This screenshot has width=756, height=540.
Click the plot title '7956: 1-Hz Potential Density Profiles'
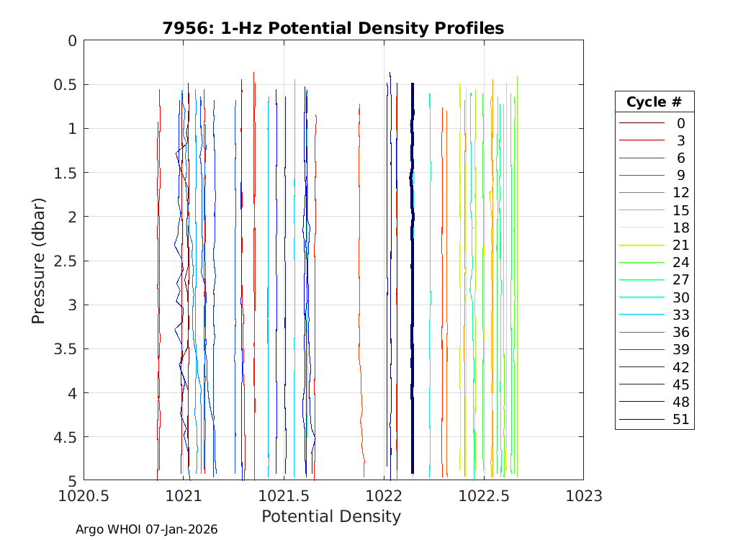tap(333, 28)
